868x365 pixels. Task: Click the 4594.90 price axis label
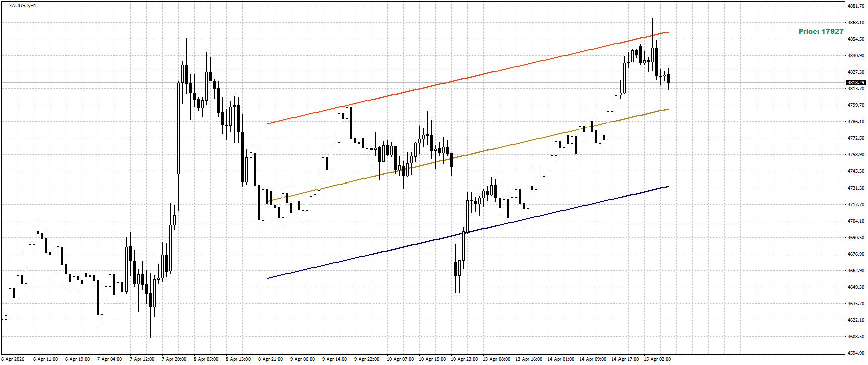(856, 353)
